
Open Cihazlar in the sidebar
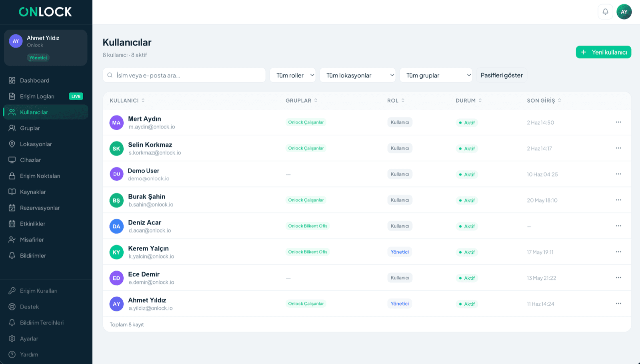point(46,160)
